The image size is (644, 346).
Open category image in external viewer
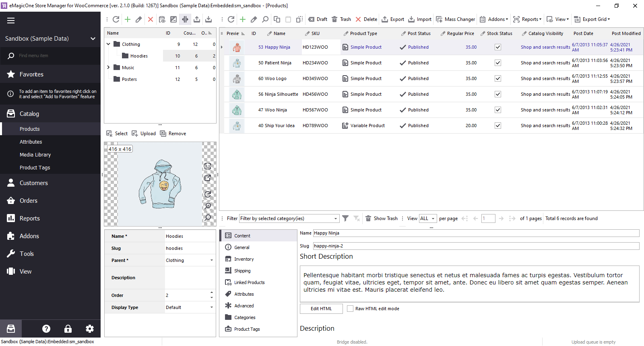click(x=208, y=178)
